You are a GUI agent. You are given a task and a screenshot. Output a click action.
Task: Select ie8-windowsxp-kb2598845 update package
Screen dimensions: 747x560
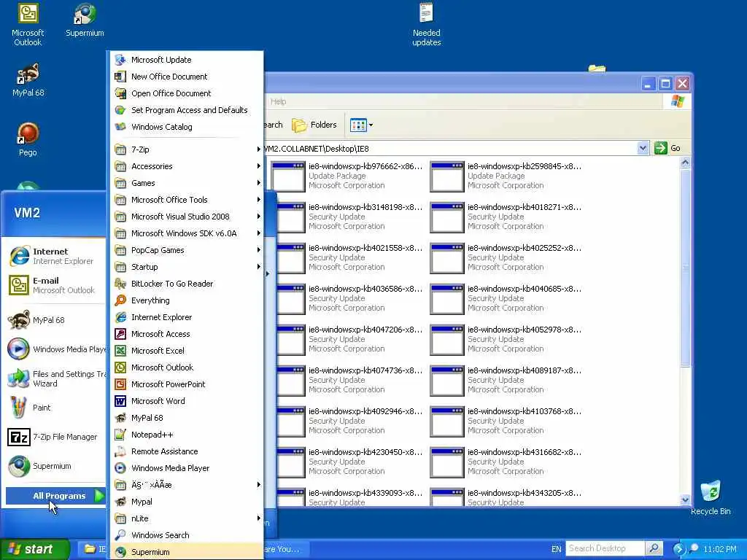[506, 176]
